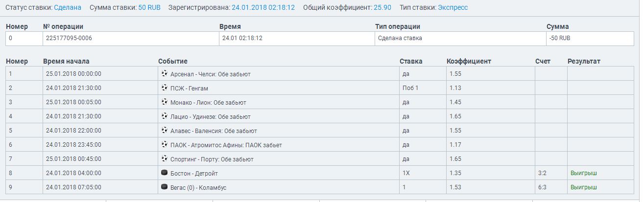This screenshot has width=644, height=202.
Task: Click the Экспресс bet type link
Action: click(x=453, y=8)
